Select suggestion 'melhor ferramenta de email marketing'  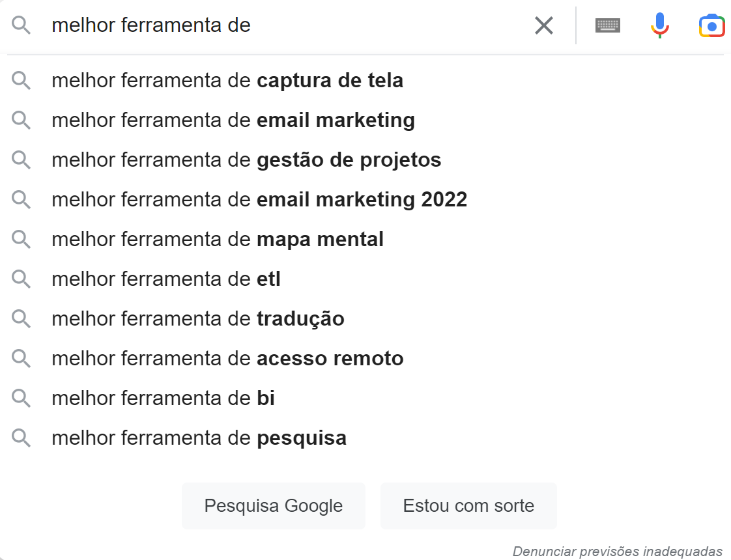(233, 120)
